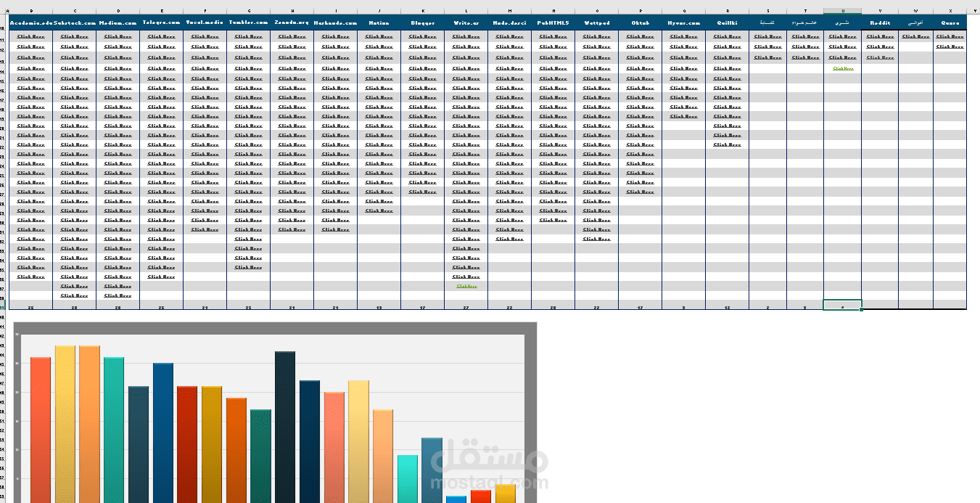The height and width of the screenshot is (503, 980).
Task: Open first Click Here link under PubHTML5
Action: click(553, 36)
